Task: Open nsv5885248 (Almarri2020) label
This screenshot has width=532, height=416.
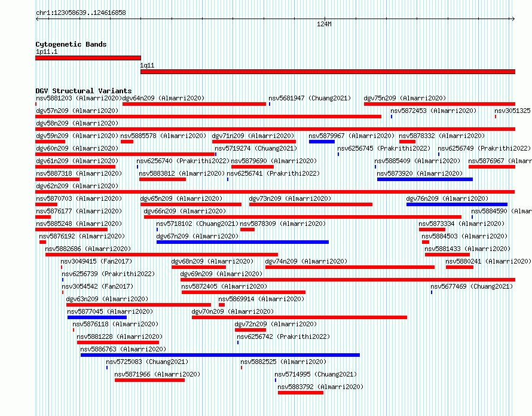Action: [x=79, y=224]
